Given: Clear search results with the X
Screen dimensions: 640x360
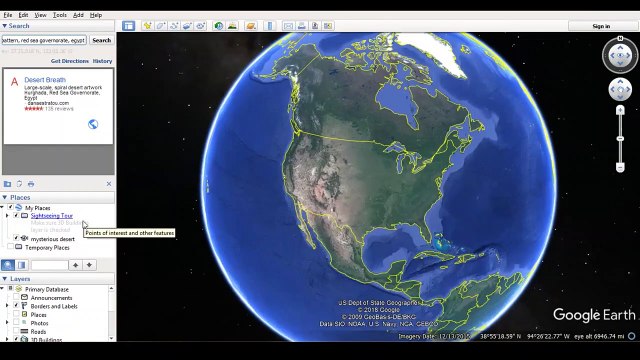Looking at the screenshot, I should click(x=109, y=184).
